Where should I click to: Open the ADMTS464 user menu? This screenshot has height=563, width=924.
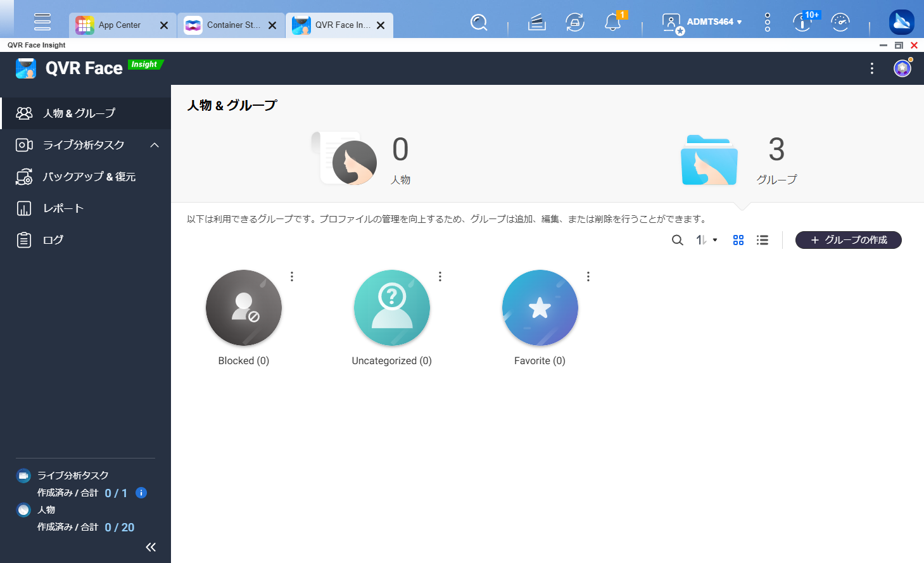pyautogui.click(x=702, y=23)
